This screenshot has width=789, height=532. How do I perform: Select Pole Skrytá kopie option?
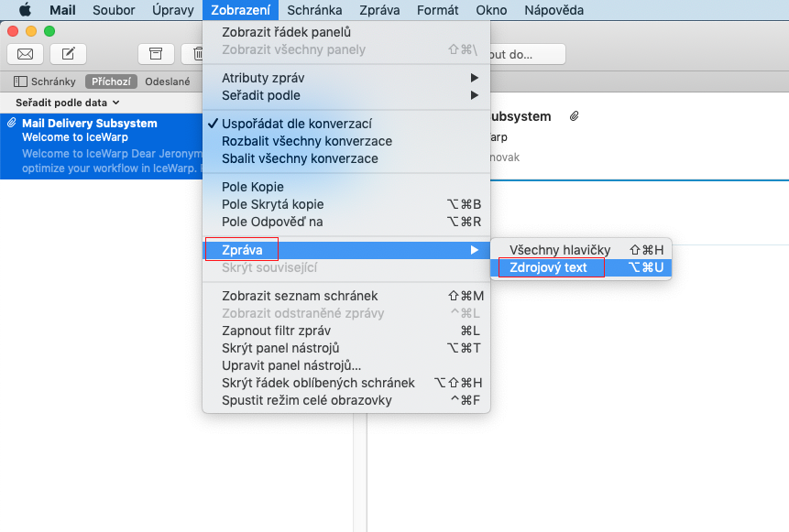272,204
